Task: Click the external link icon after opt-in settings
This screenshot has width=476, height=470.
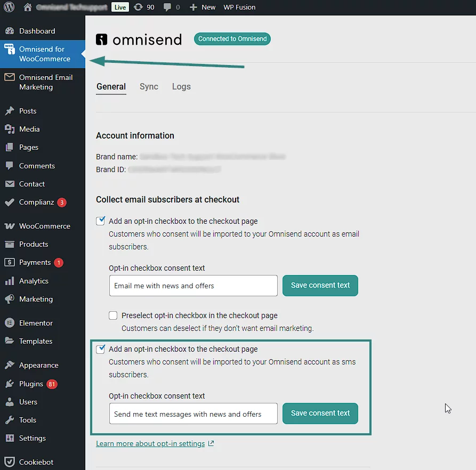Action: (211, 443)
